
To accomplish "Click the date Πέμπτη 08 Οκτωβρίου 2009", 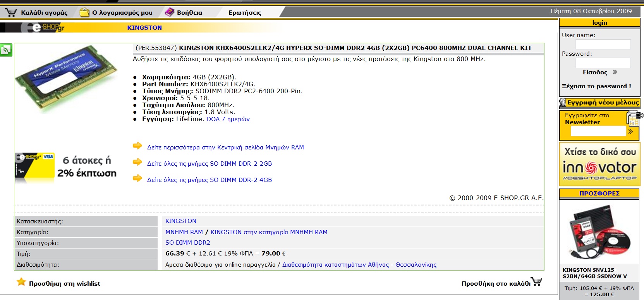I will point(591,11).
